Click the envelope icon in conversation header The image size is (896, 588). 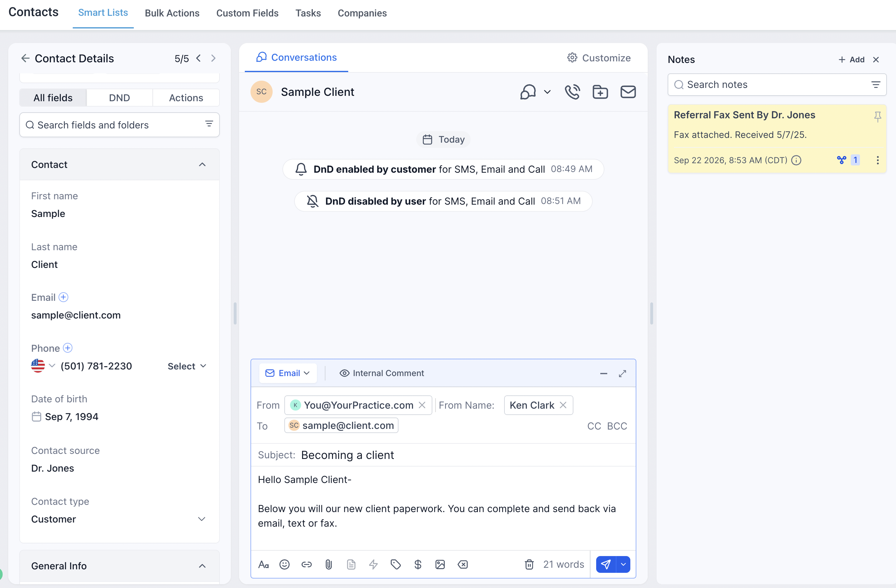[x=628, y=92]
